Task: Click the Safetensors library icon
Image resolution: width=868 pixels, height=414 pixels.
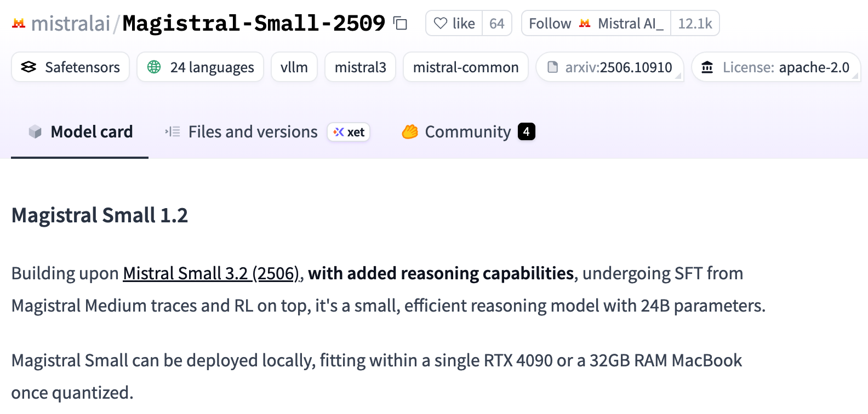Action: pyautogui.click(x=28, y=67)
